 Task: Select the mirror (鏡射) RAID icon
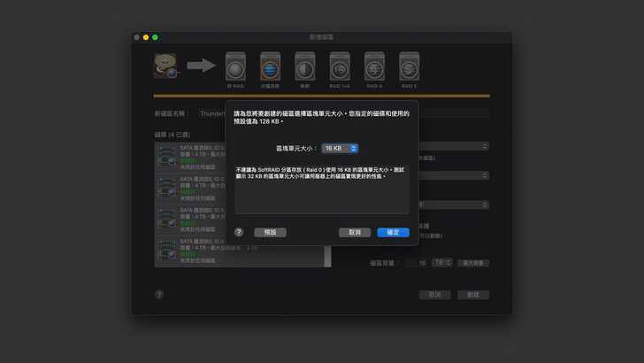click(x=304, y=67)
